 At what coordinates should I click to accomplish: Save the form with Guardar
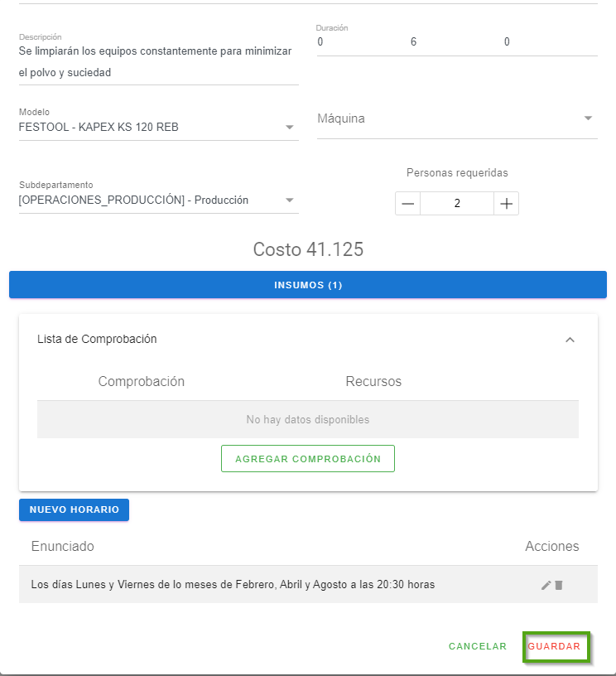556,646
